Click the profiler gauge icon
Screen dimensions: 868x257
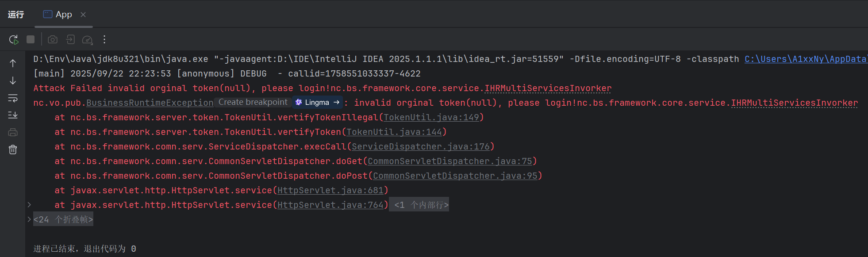[x=88, y=40]
